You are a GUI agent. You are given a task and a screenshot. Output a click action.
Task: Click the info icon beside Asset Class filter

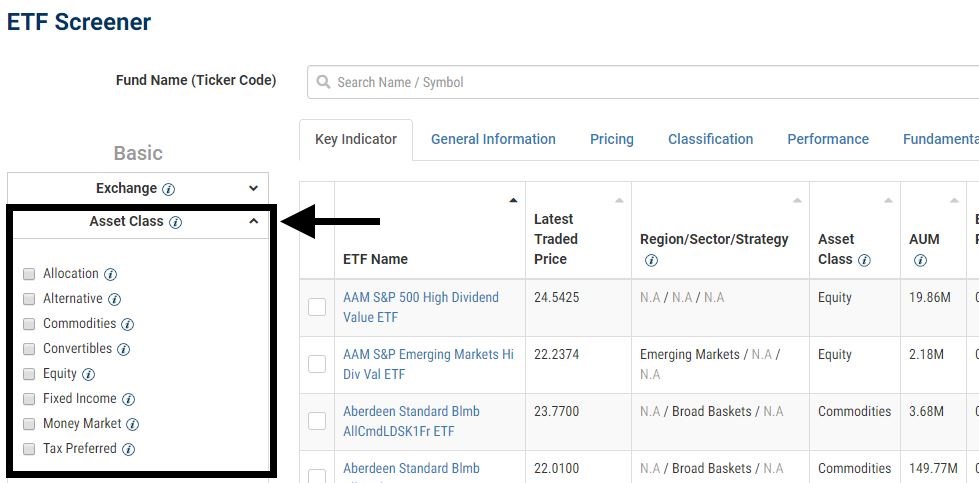pyautogui.click(x=175, y=222)
